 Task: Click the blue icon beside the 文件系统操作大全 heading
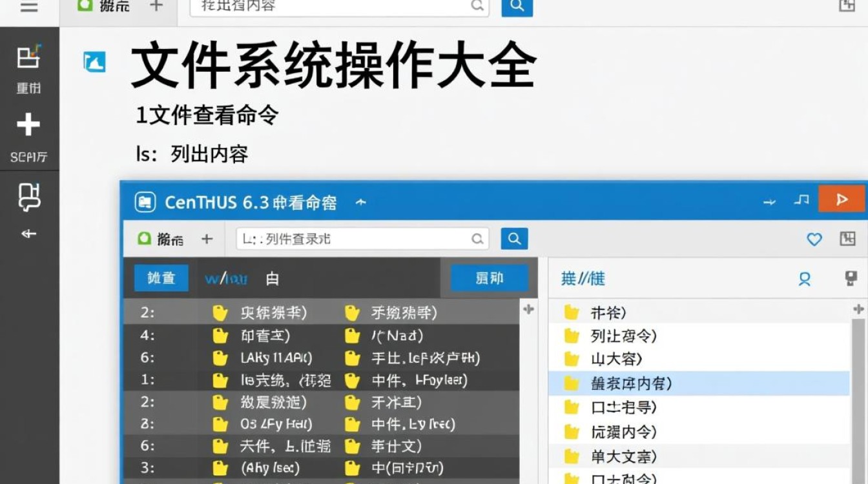(x=94, y=63)
